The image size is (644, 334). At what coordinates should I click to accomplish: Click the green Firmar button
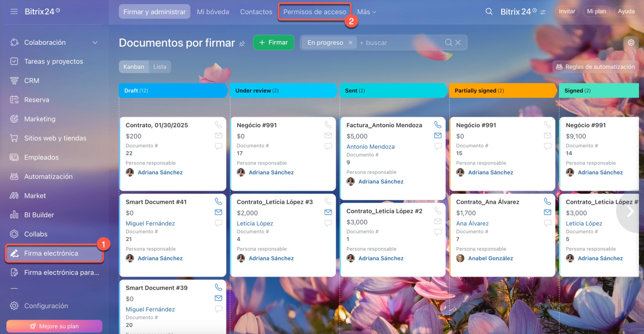pos(273,43)
